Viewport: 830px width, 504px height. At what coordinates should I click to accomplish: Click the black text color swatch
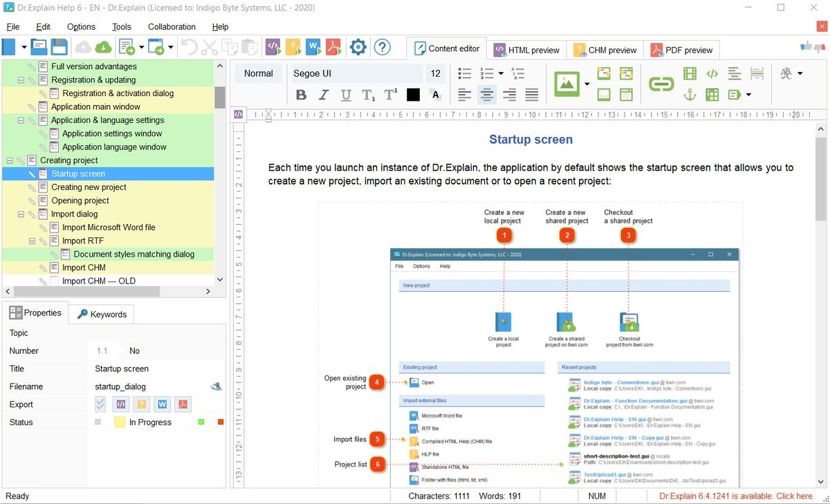(413, 95)
